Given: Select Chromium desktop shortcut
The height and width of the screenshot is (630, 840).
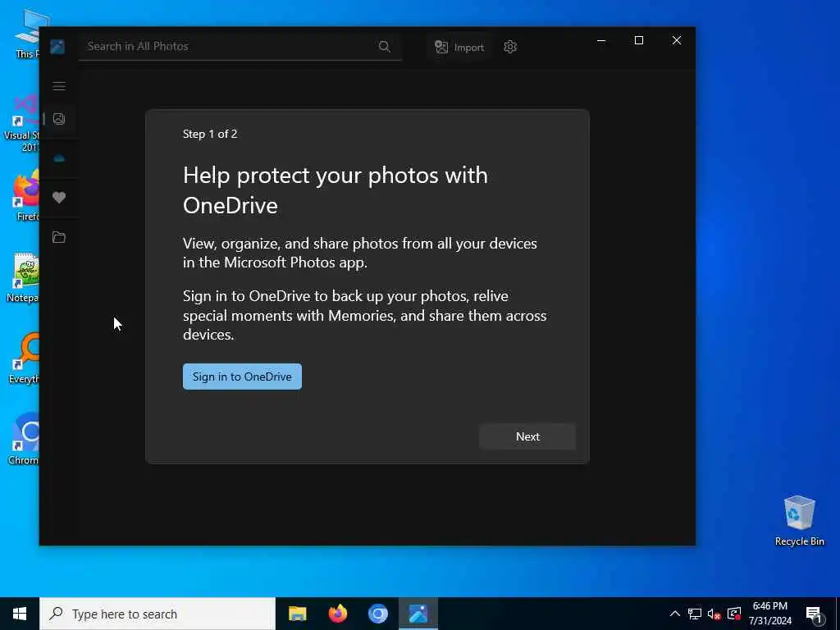Looking at the screenshot, I should click(23, 440).
